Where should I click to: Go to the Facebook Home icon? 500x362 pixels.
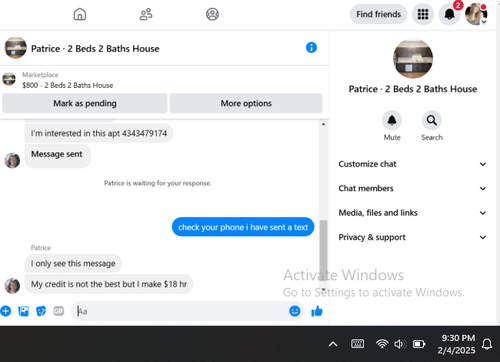(80, 14)
